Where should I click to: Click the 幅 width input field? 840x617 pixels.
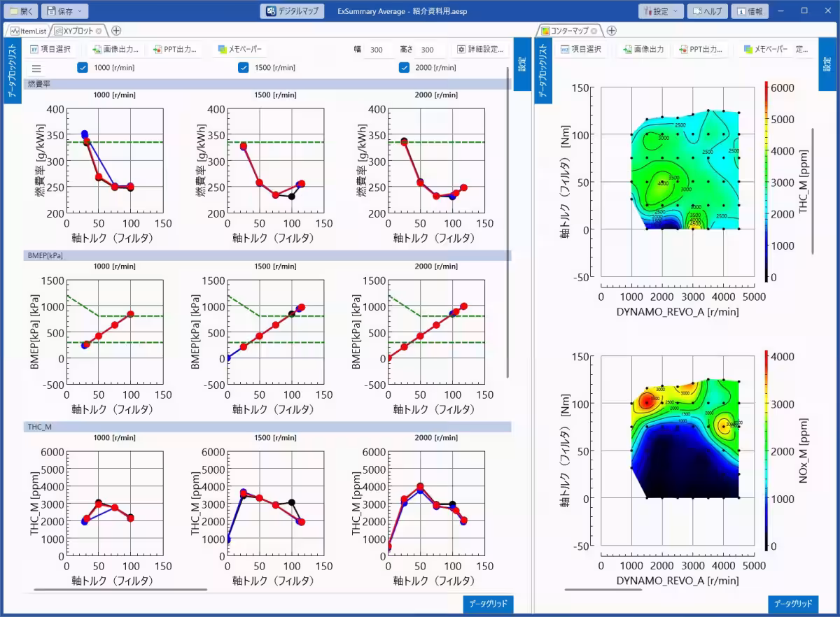click(x=377, y=50)
